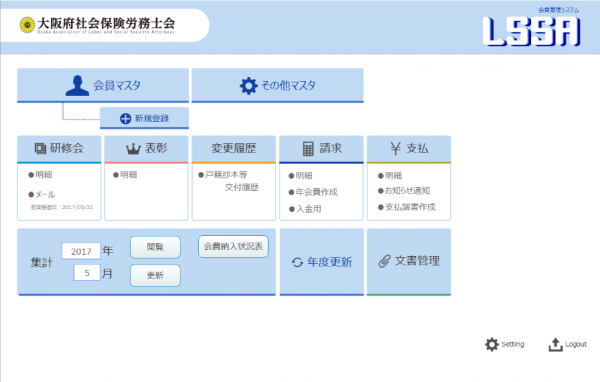Image resolution: width=600 pixels, height=382 pixels.
Task: Click the month field showing 5
Action: (x=87, y=273)
